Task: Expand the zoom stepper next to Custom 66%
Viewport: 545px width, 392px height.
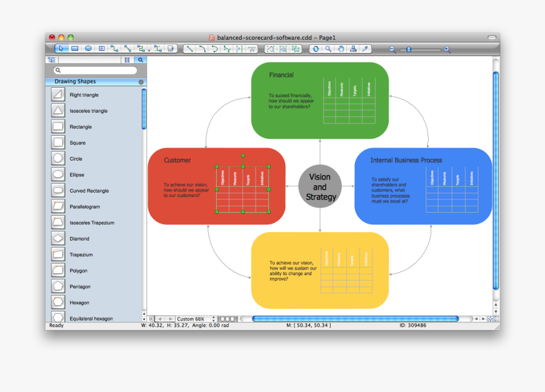Action: pos(213,318)
